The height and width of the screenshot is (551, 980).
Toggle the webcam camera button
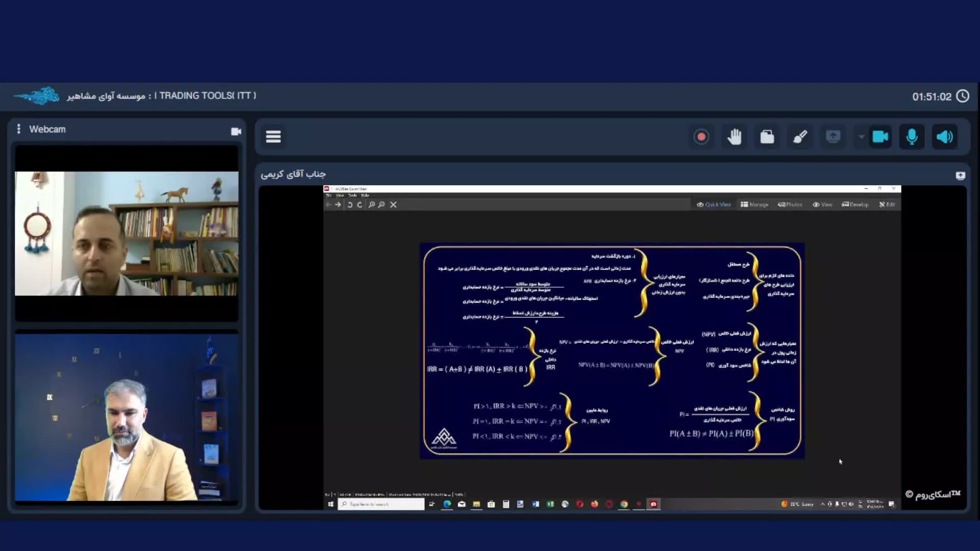880,137
